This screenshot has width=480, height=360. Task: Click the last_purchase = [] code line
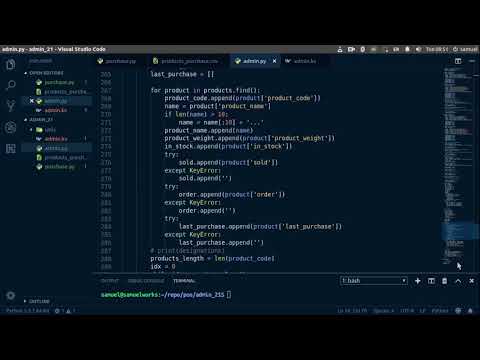[x=182, y=74]
